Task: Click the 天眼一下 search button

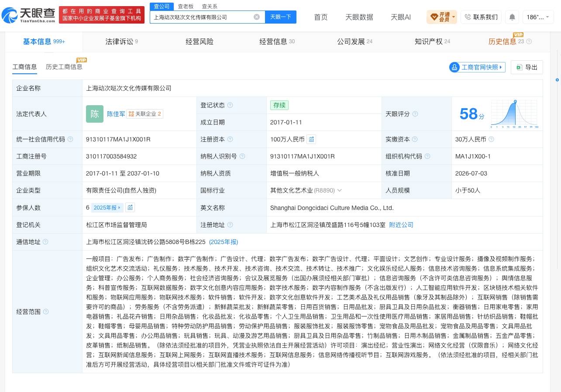Action: point(281,17)
